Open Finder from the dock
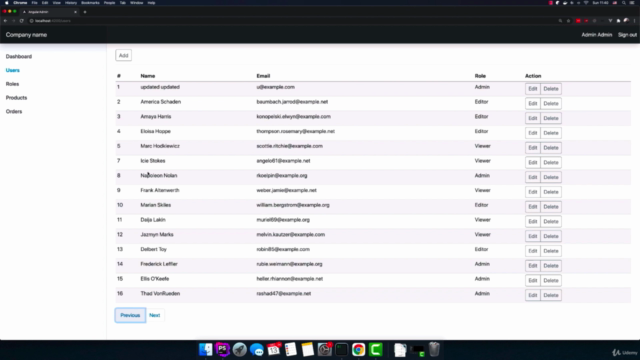The image size is (640, 360). point(205,349)
